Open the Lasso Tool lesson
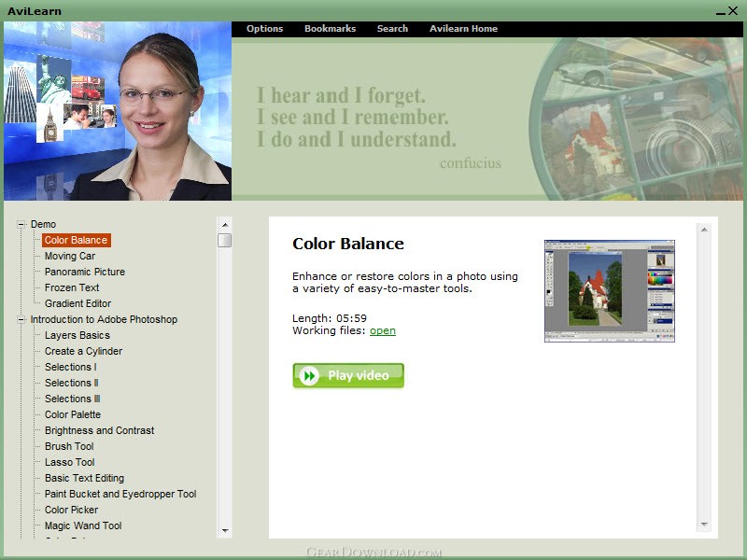The width and height of the screenshot is (747, 560). coord(69,462)
